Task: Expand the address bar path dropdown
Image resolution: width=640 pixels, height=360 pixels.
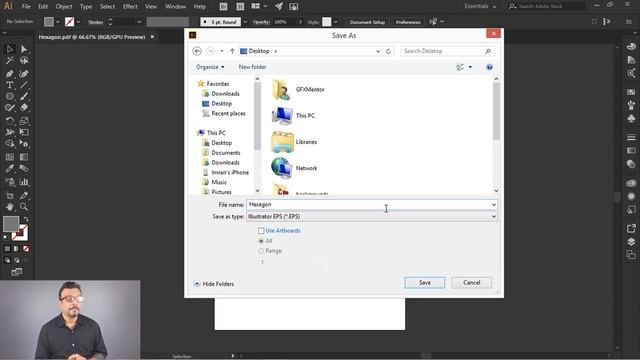Action: tap(378, 51)
